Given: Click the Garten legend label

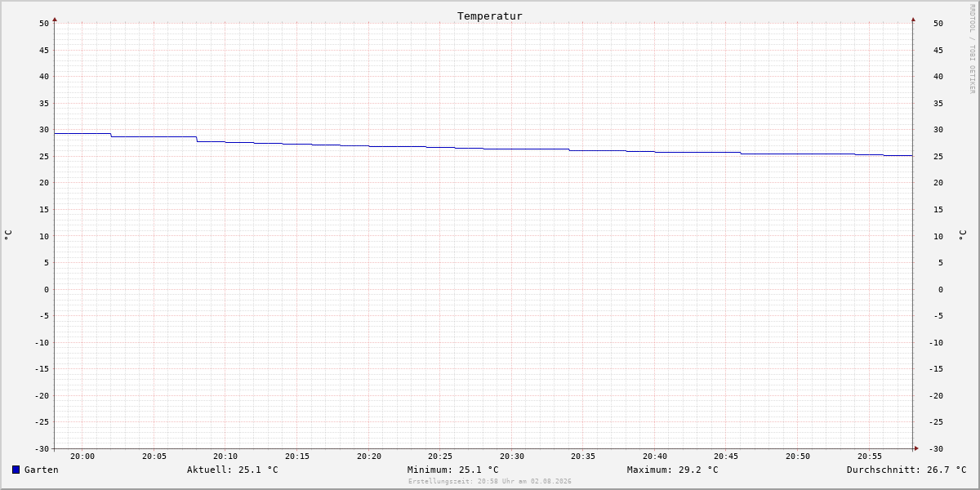Looking at the screenshot, I should 42,470.
